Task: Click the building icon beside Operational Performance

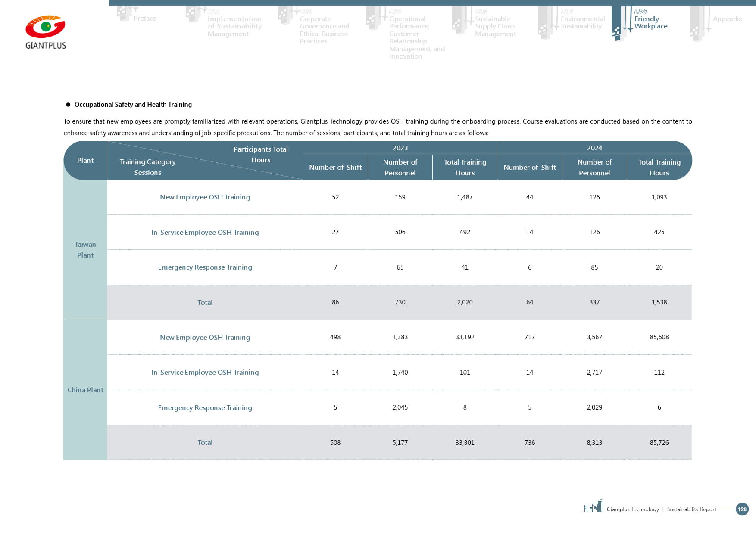Action: pyautogui.click(x=374, y=18)
